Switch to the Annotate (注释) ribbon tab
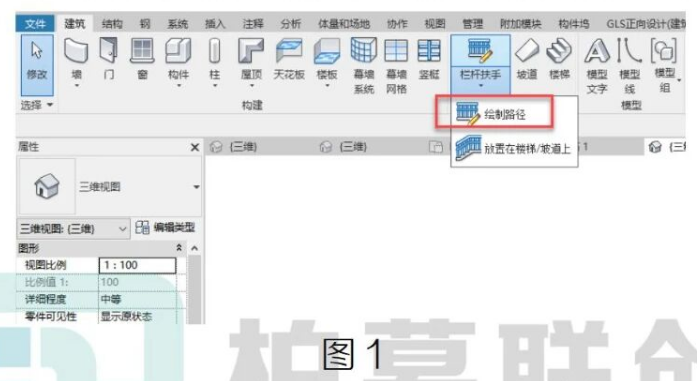 (253, 23)
